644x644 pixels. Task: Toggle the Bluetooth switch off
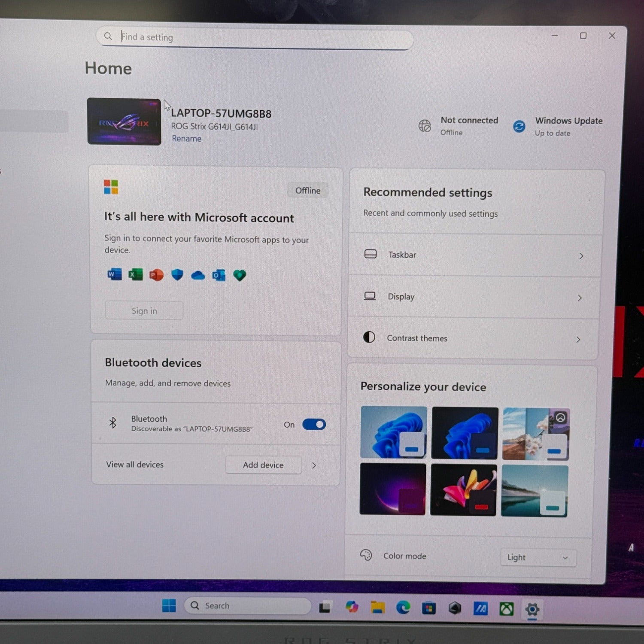point(314,425)
